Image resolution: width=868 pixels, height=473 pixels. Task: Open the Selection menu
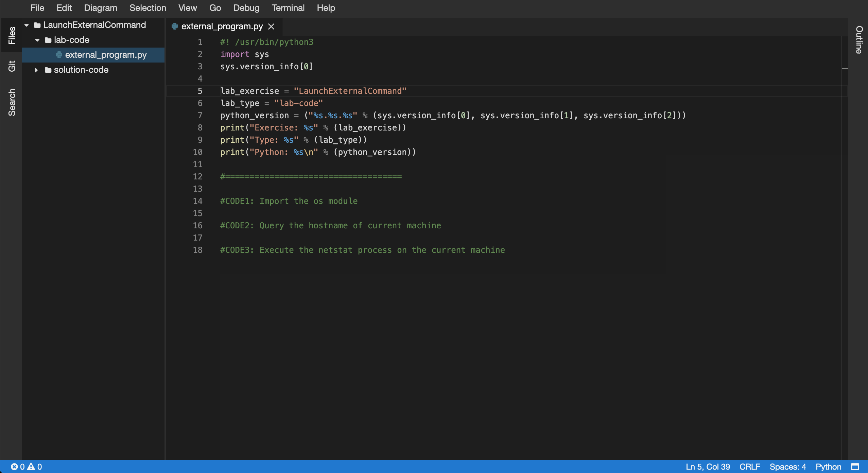tap(148, 8)
